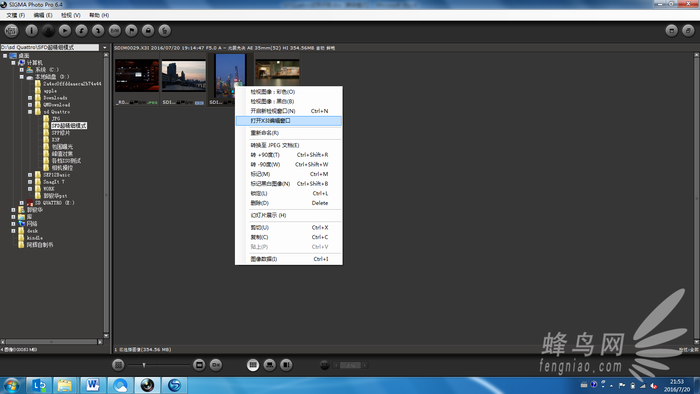Expand the 系统 (C:) drive node

coord(21,70)
